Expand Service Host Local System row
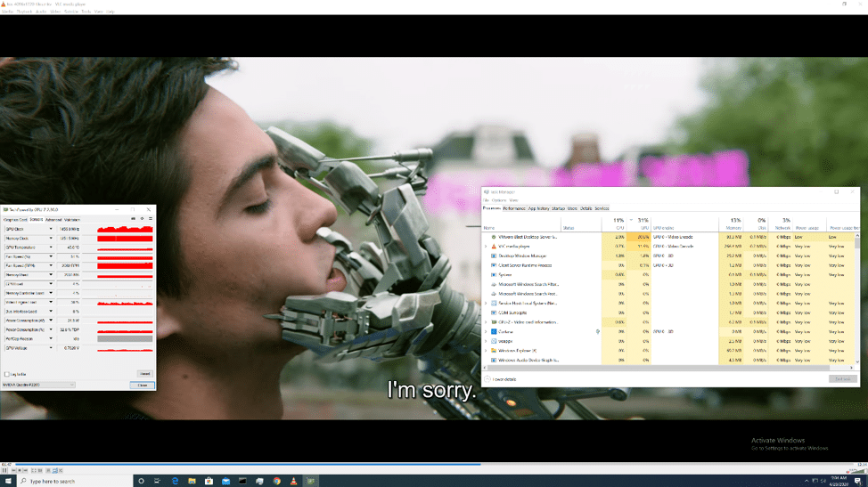Image resolution: width=868 pixels, height=487 pixels. [x=486, y=303]
